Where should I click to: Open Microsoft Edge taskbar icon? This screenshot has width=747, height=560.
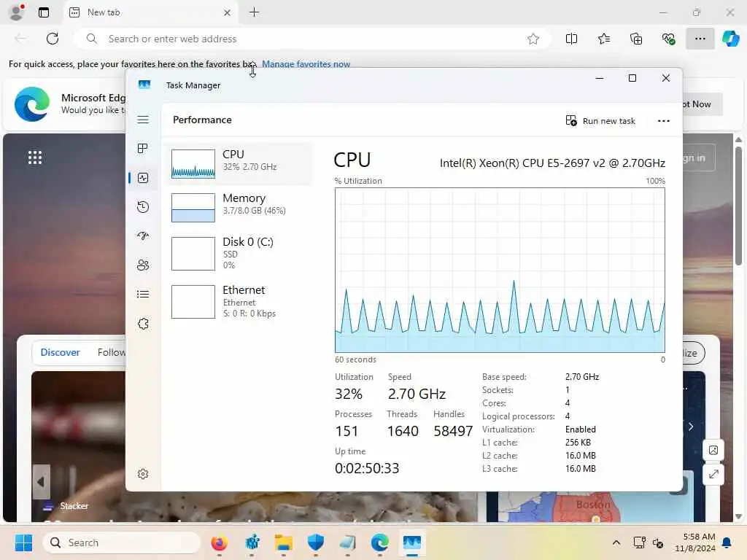pos(379,542)
